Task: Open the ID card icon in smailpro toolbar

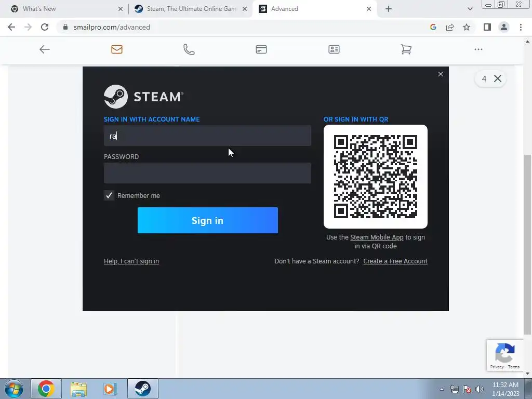Action: pos(334,49)
